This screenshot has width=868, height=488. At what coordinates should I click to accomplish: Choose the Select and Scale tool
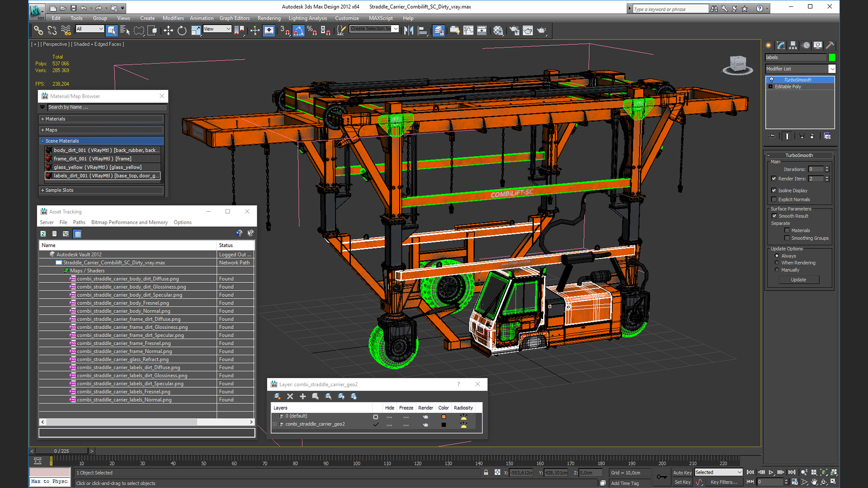[x=196, y=30]
